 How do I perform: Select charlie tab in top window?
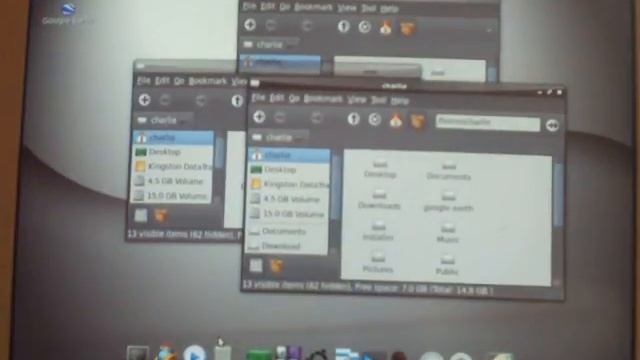coord(270,44)
